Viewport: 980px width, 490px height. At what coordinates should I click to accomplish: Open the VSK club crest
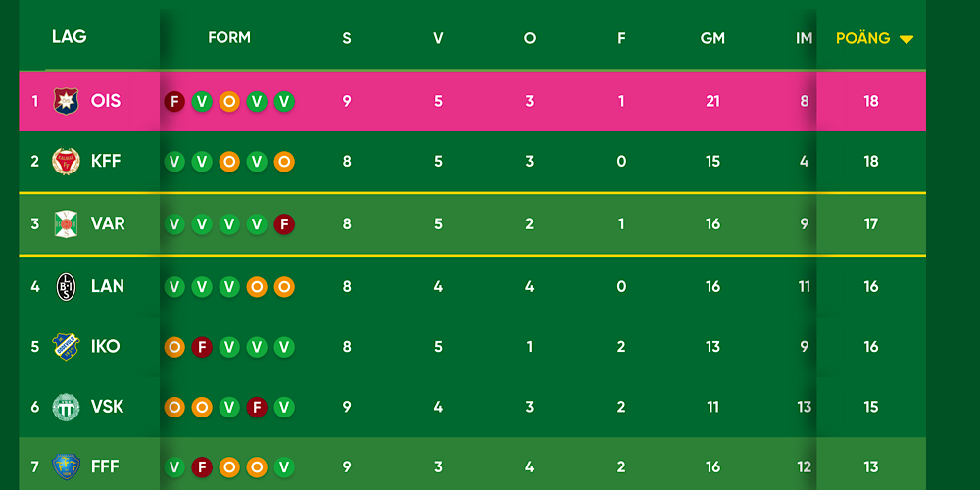pyautogui.click(x=66, y=407)
